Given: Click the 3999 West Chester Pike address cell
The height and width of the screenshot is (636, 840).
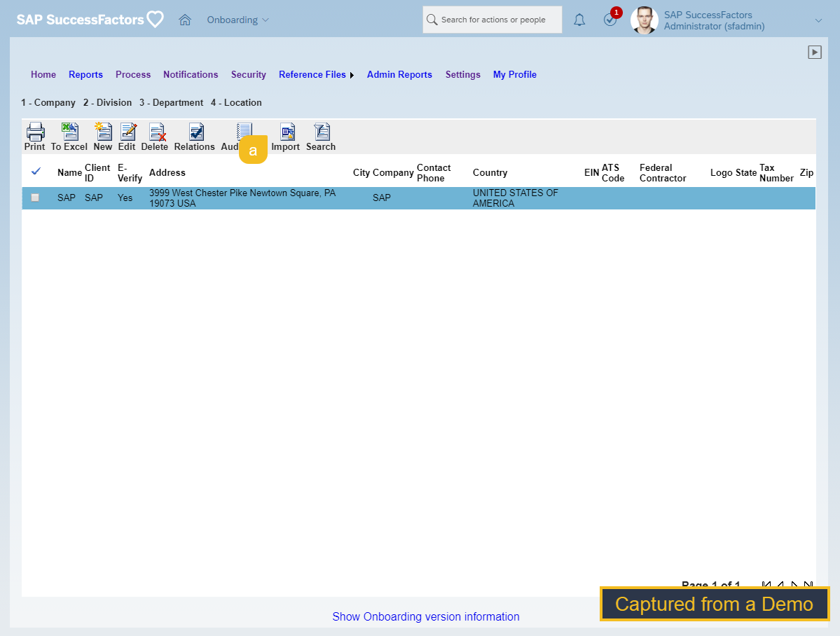Looking at the screenshot, I should click(x=242, y=198).
